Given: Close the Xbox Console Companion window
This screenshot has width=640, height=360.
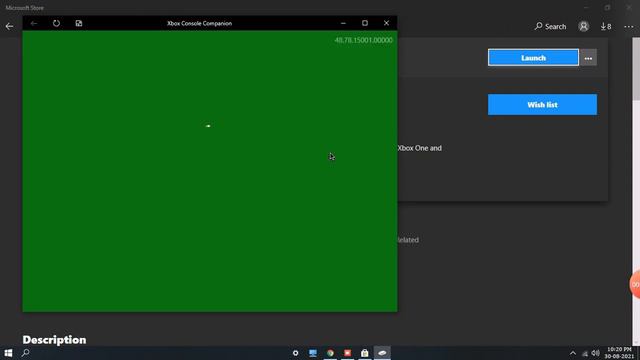Looking at the screenshot, I should 386,23.
